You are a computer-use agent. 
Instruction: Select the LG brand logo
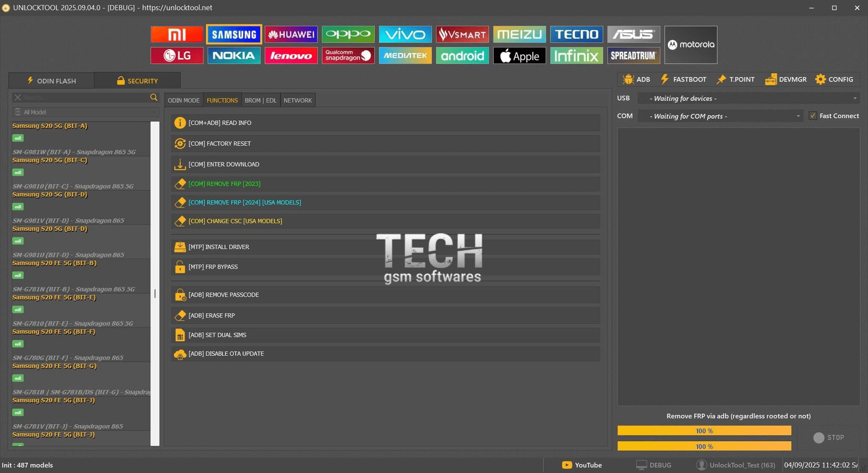177,56
